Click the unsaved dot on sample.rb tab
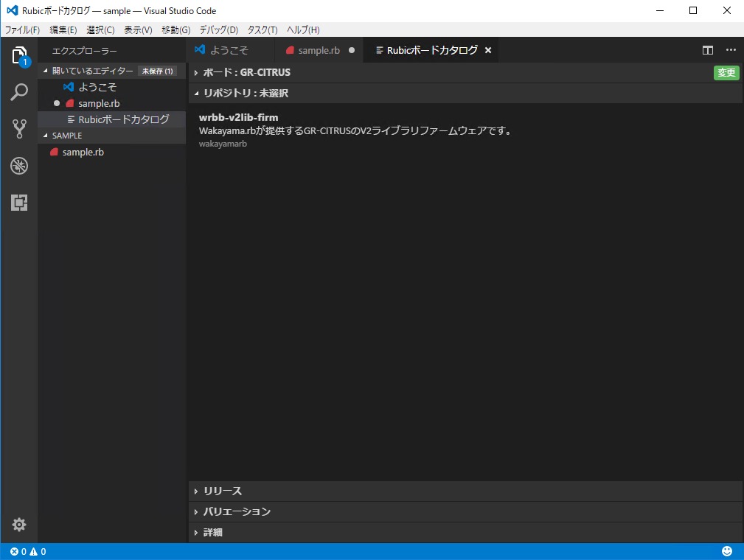 (352, 50)
